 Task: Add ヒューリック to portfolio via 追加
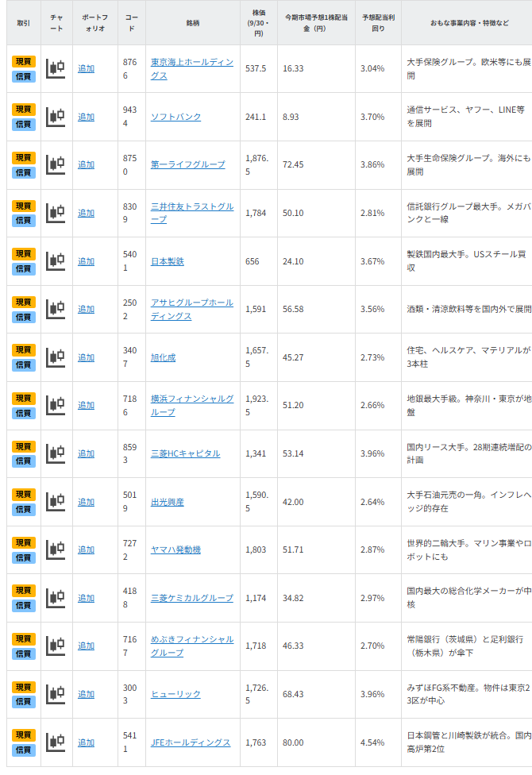tap(86, 695)
